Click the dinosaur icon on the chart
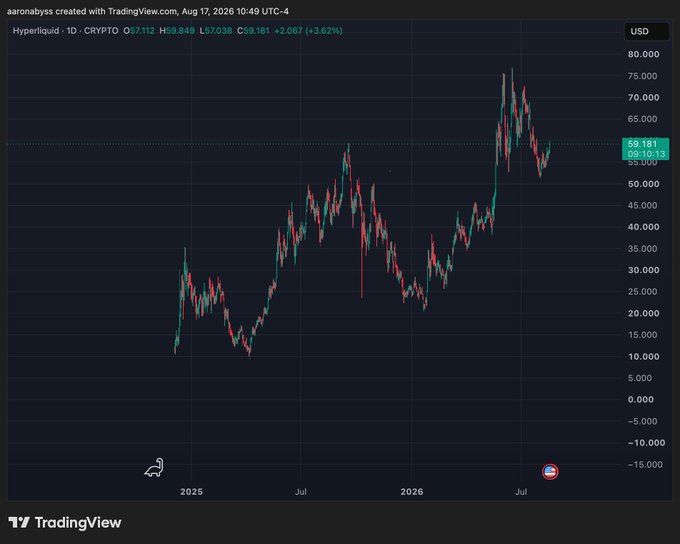This screenshot has width=680, height=544. point(154,468)
